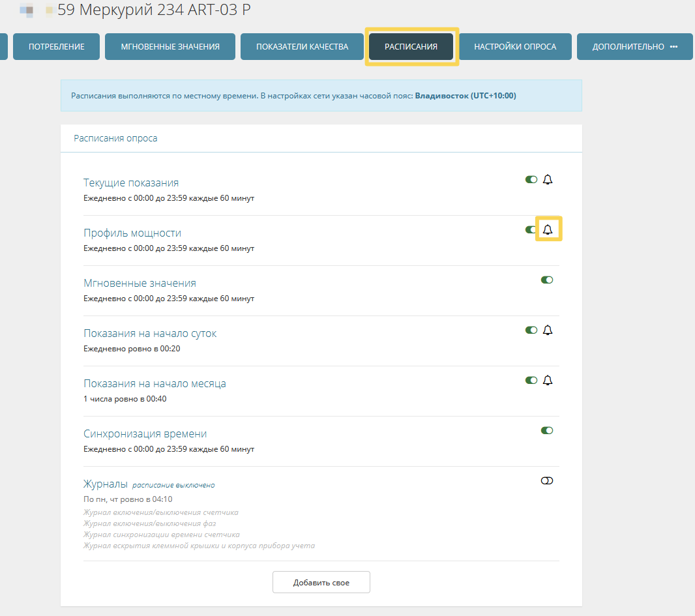The height and width of the screenshot is (616, 695).
Task: Click 'По пн, чт ровно в 04:10' text
Action: (x=128, y=499)
